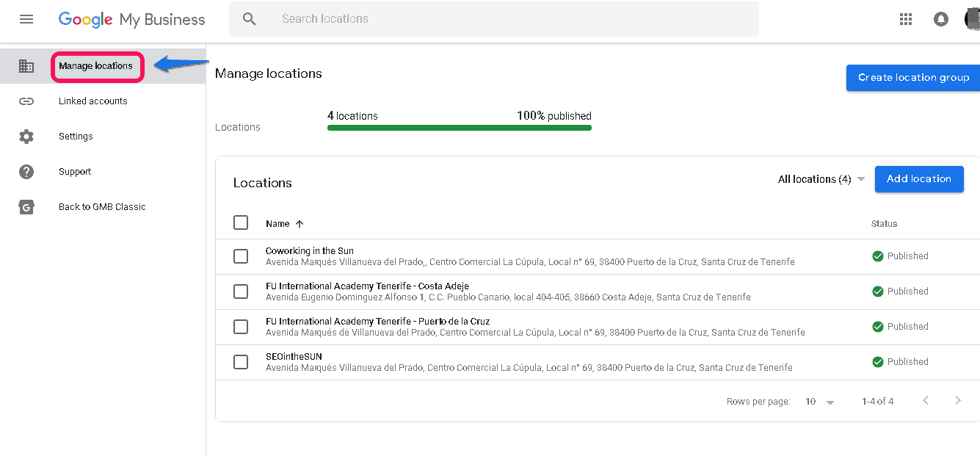Viewport: 980px width, 456px height.
Task: Go to the previous page of locations
Action: tap(926, 400)
